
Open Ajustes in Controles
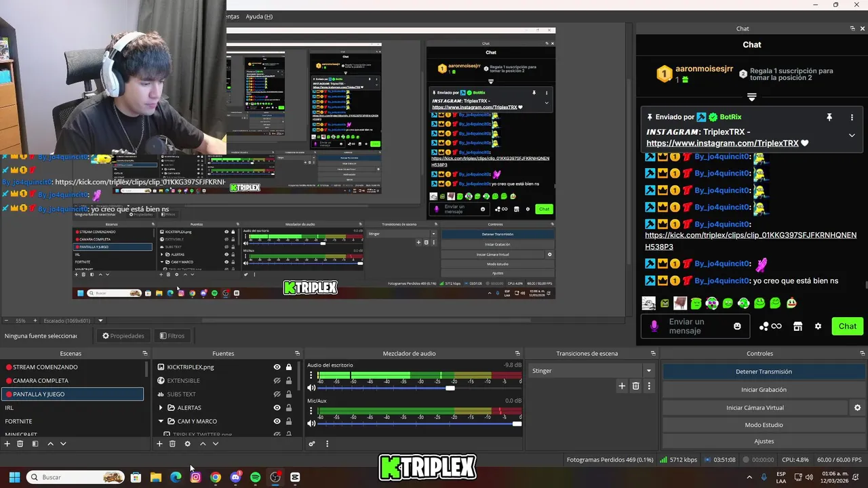pyautogui.click(x=764, y=441)
